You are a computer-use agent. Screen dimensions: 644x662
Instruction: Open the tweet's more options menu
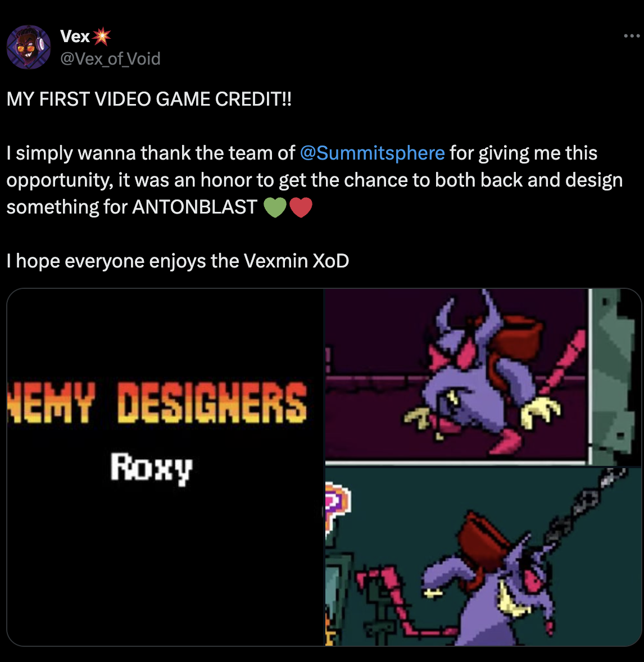click(632, 37)
